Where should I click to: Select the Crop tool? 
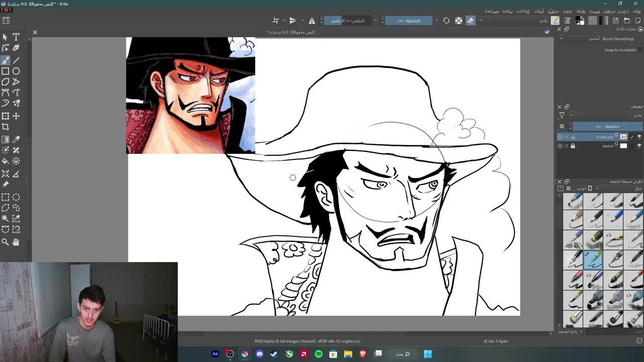pyautogui.click(x=6, y=127)
